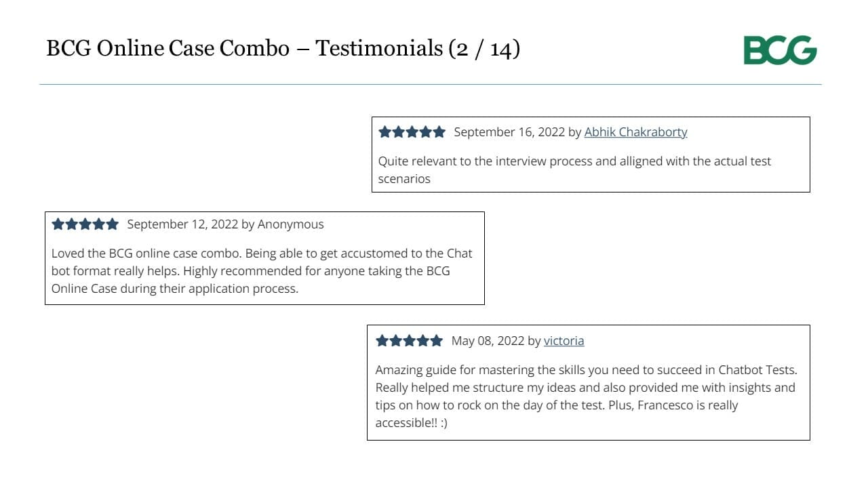Click the "accessible!! :)" last line of victoria's review
This screenshot has height=488, width=868.
pyautogui.click(x=411, y=423)
